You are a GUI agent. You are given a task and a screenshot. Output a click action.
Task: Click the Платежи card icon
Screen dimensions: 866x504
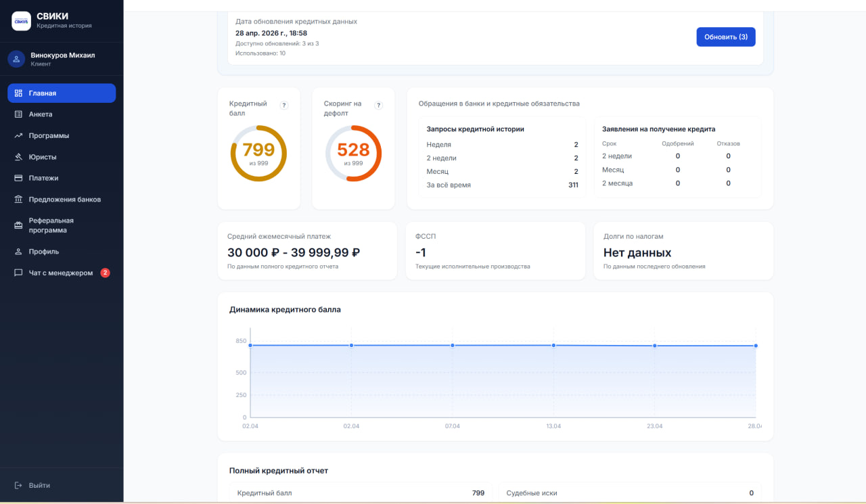tap(18, 178)
